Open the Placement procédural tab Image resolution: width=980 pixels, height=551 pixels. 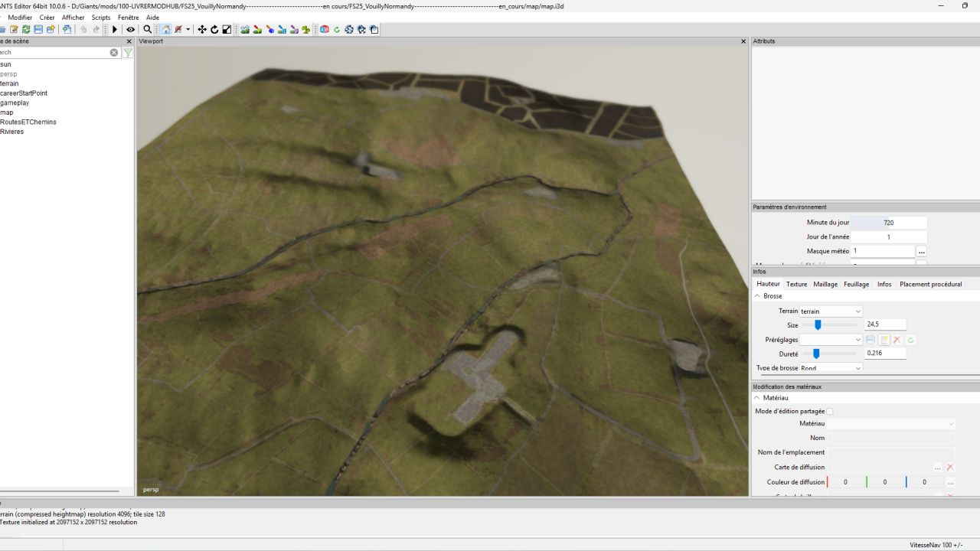click(x=931, y=284)
